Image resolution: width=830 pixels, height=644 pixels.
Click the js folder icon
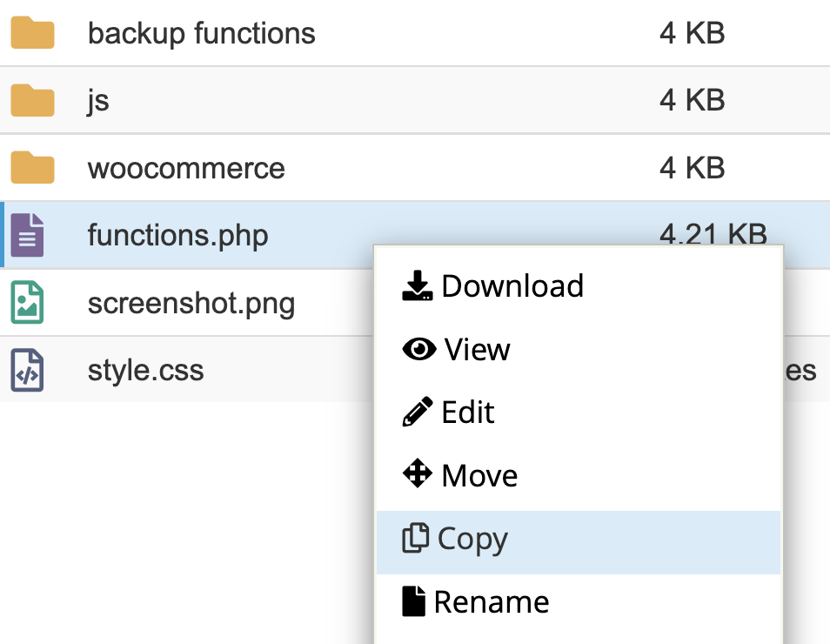[32, 100]
